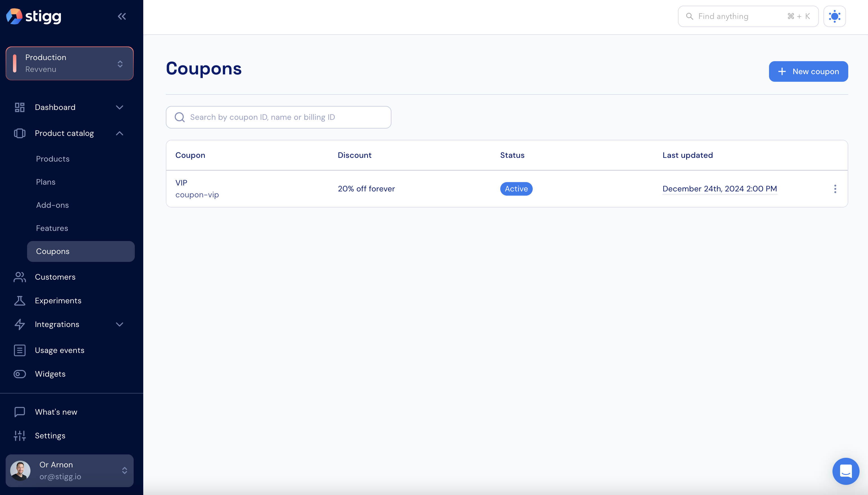868x495 pixels.
Task: Click the Customers people icon
Action: (x=20, y=277)
